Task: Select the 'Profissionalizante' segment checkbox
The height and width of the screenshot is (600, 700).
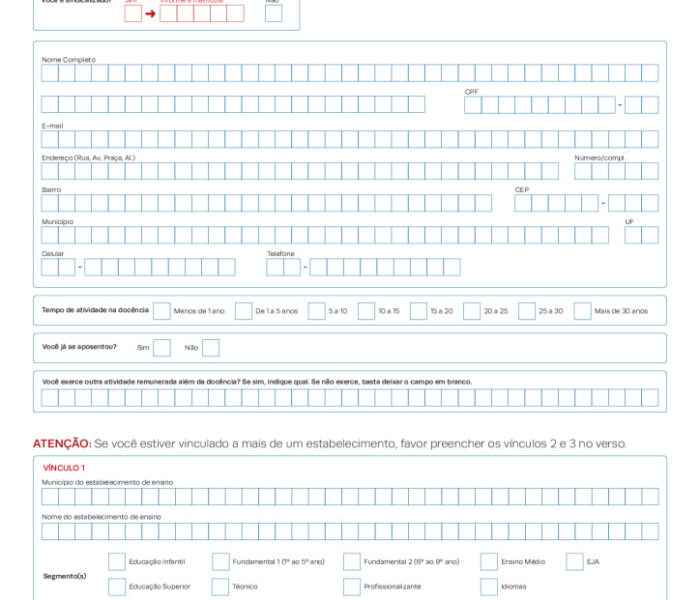Action: coord(352,587)
